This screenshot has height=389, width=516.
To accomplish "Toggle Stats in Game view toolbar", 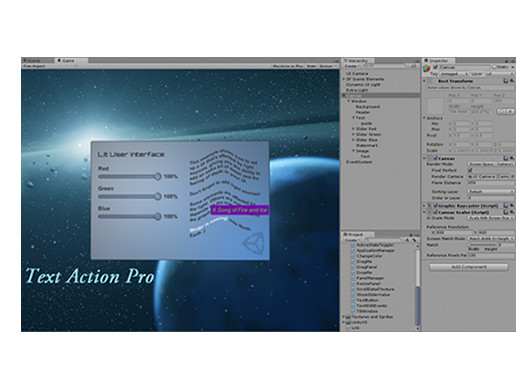I will (311, 66).
